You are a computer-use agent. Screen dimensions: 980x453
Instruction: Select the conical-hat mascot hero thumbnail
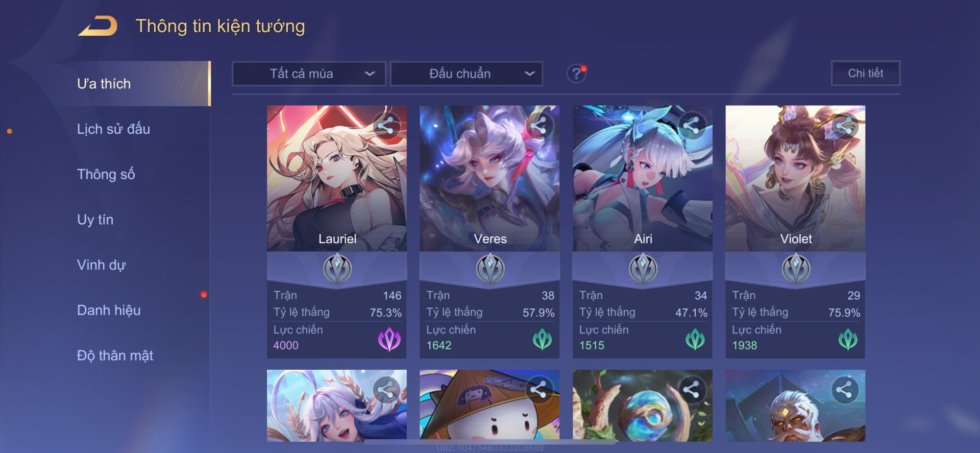click(x=489, y=405)
